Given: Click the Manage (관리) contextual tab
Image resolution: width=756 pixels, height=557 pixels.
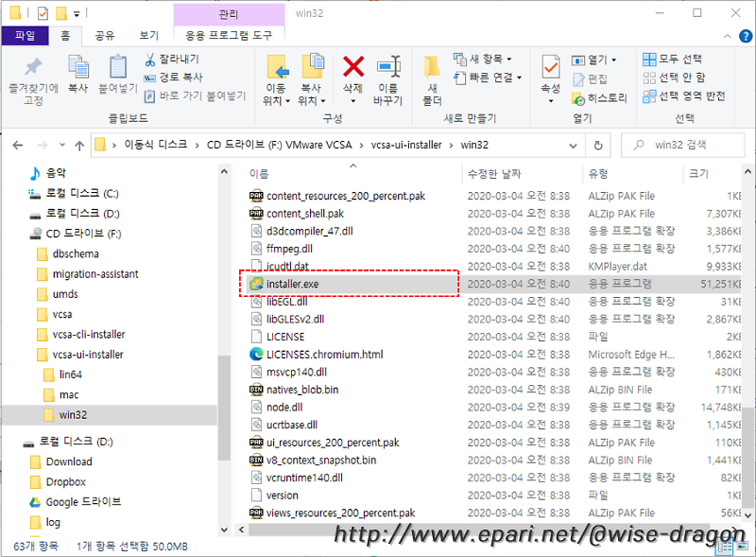Looking at the screenshot, I should click(229, 14).
